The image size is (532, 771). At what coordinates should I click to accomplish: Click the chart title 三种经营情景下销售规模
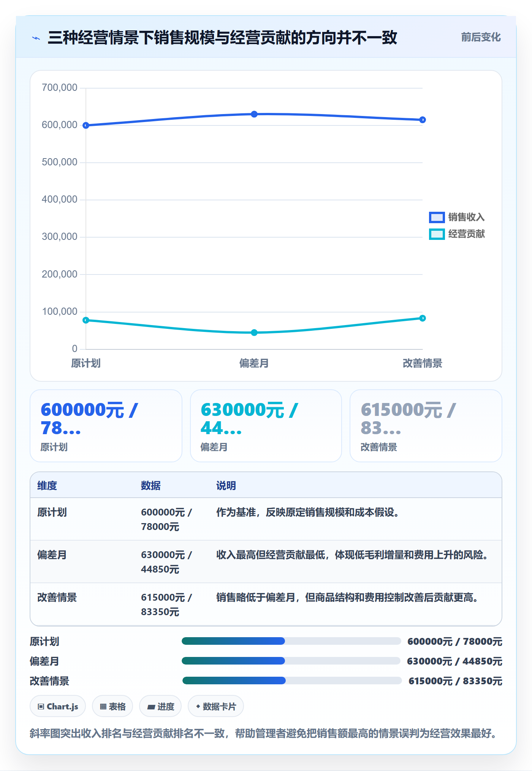click(x=222, y=38)
